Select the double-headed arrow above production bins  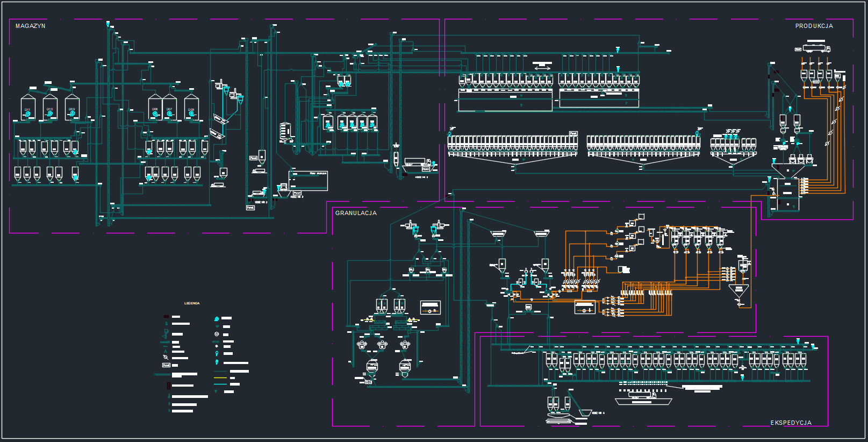(542, 66)
